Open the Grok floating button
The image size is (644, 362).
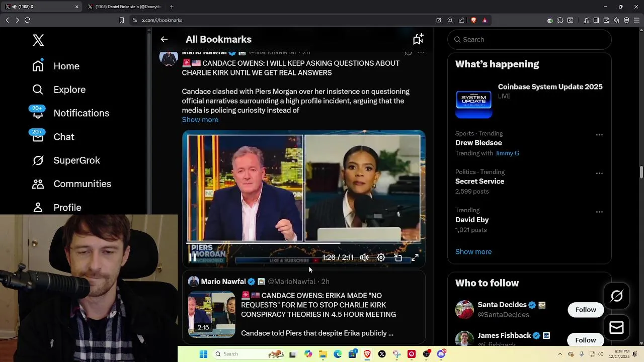click(616, 296)
